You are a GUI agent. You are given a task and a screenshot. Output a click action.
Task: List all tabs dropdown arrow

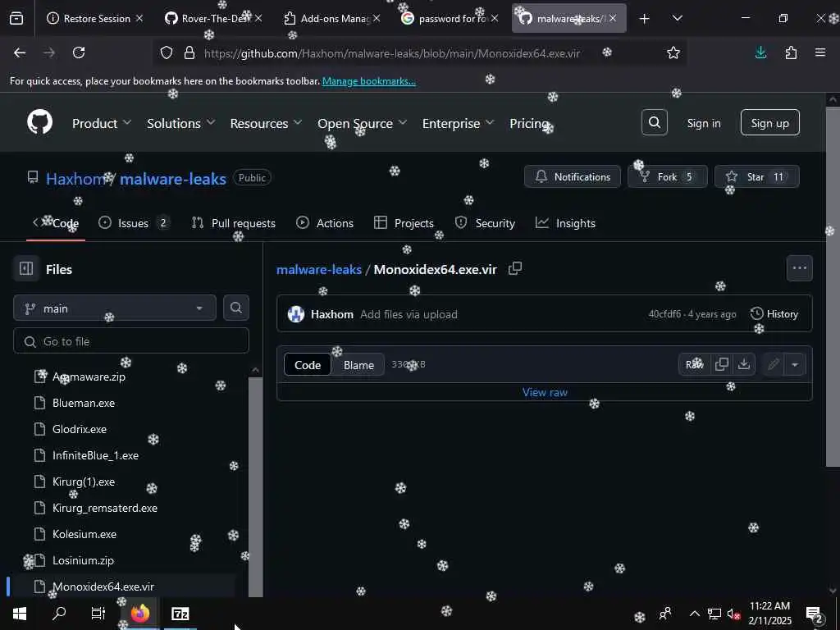point(677,19)
